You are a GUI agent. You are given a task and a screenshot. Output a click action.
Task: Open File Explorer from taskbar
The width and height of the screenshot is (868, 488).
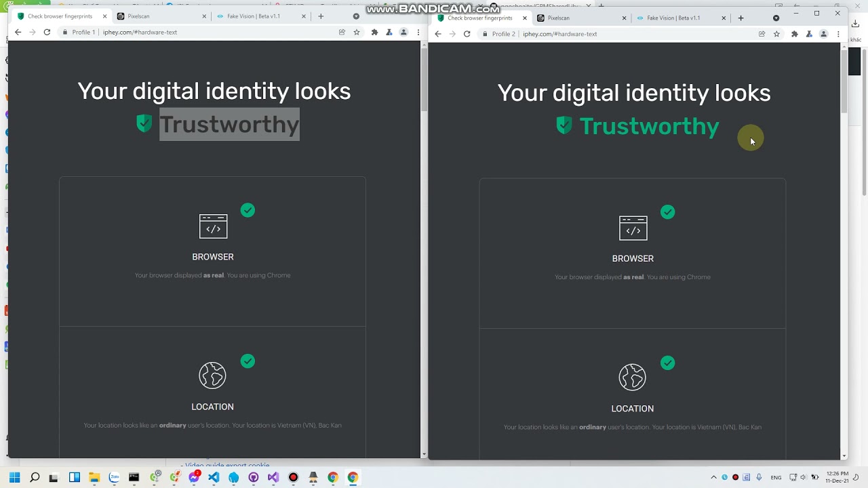tap(94, 477)
